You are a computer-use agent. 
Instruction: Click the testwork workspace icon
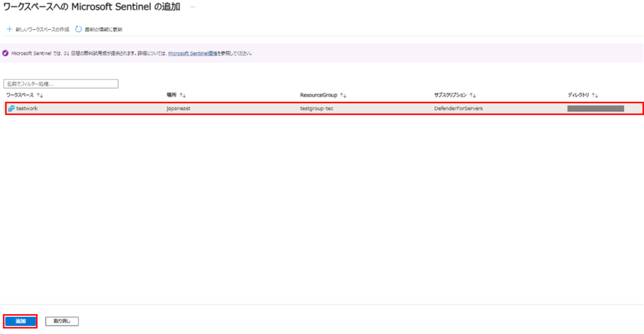(x=11, y=108)
